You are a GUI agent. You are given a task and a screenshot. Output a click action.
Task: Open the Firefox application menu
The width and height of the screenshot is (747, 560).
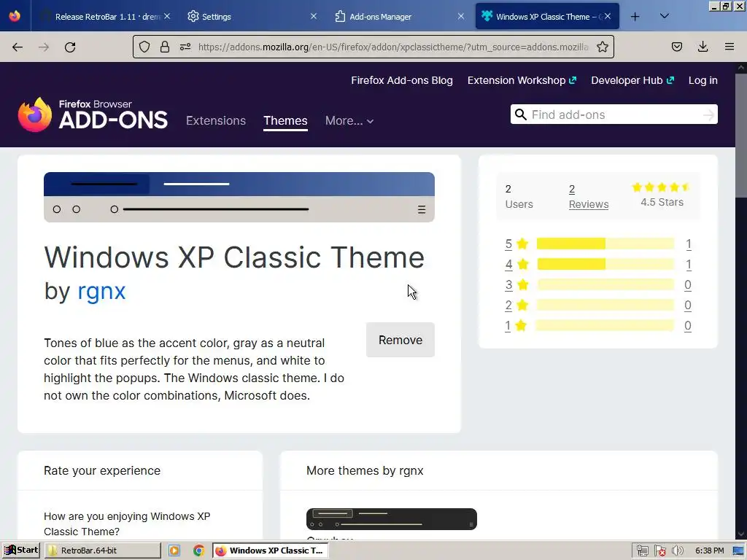(729, 47)
